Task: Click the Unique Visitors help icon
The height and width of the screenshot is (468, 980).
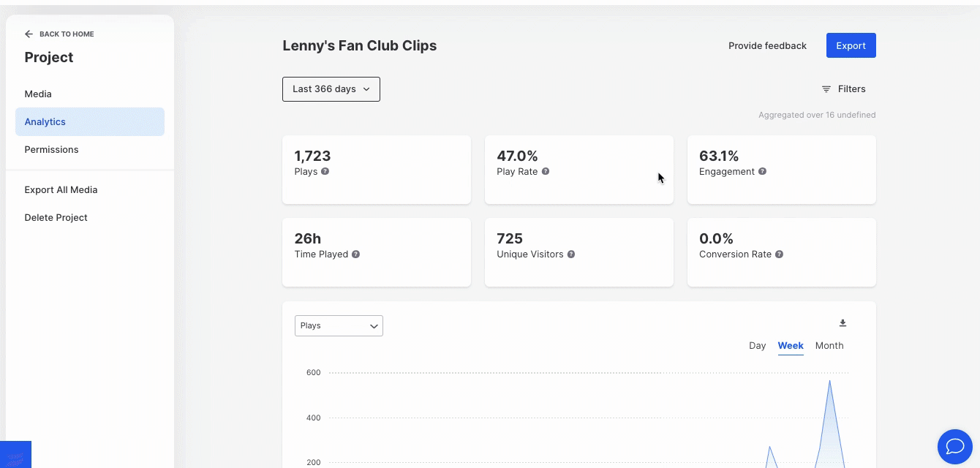Action: click(x=571, y=254)
